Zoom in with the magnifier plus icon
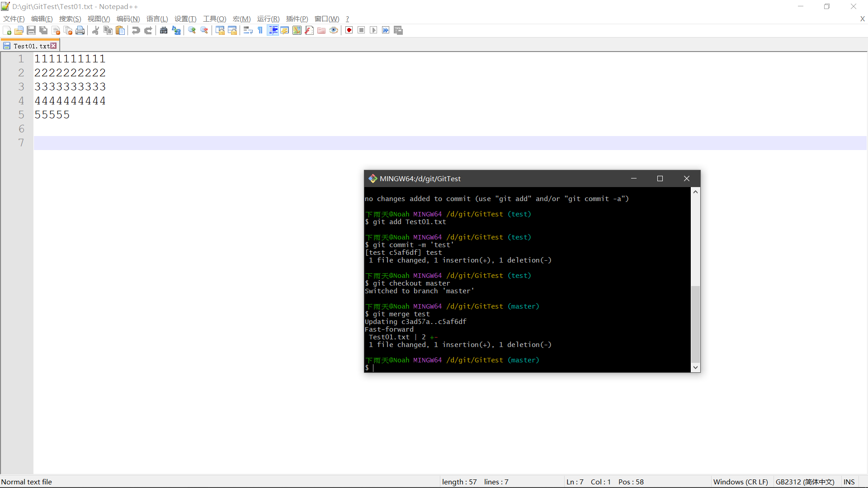 point(192,30)
